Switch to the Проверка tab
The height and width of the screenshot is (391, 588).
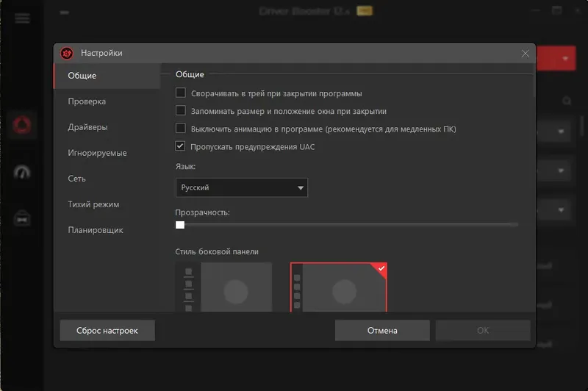tap(107, 101)
